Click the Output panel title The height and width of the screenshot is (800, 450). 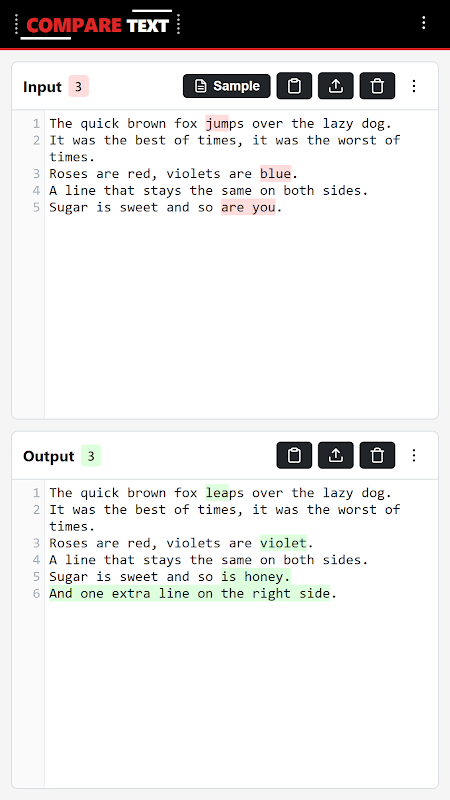(48, 456)
